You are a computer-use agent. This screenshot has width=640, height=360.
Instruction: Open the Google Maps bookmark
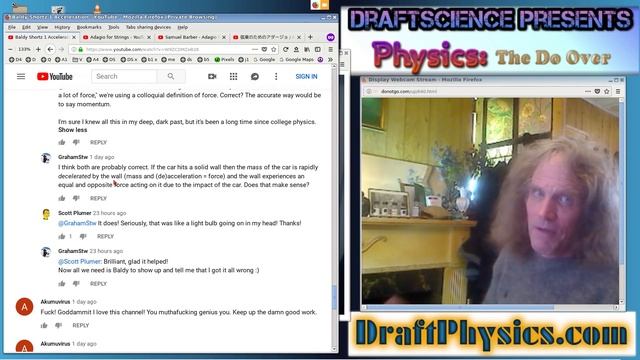[296, 60]
